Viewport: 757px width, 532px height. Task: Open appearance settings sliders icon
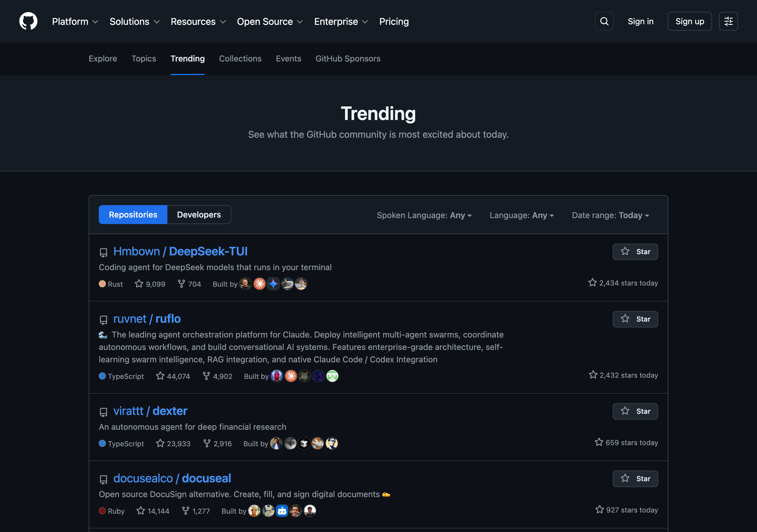tap(728, 21)
